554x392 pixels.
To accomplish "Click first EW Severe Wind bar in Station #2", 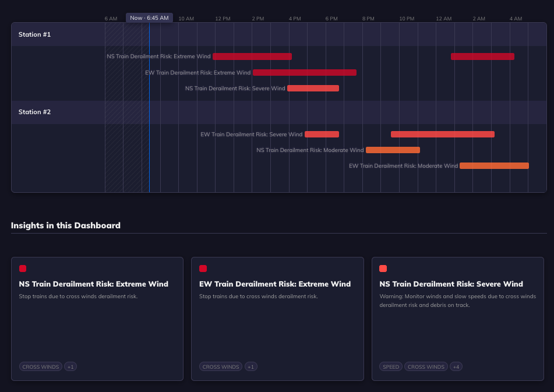I will (x=322, y=134).
